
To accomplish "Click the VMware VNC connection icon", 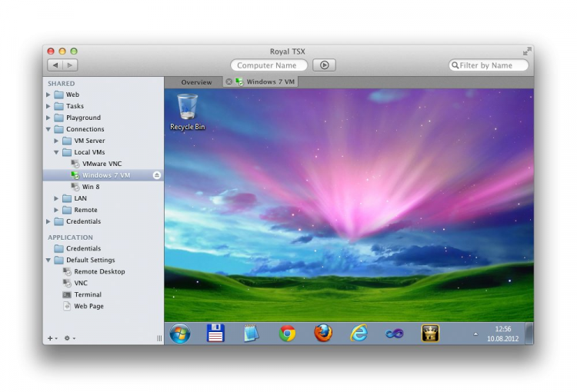I will click(75, 164).
